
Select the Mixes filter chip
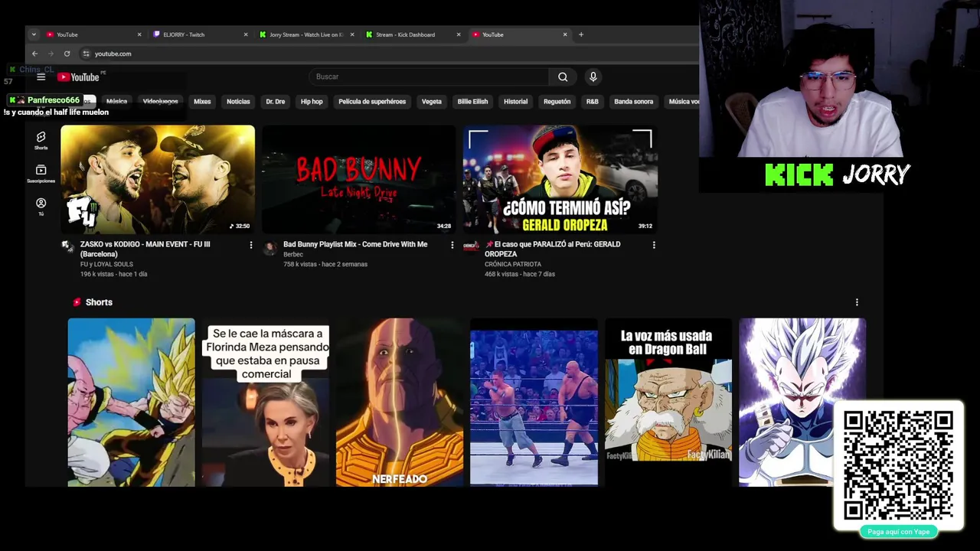pyautogui.click(x=202, y=101)
